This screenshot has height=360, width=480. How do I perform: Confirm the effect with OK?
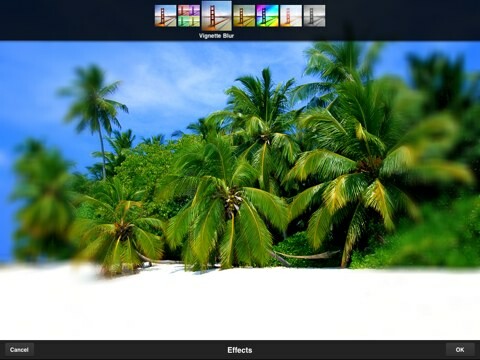click(460, 350)
